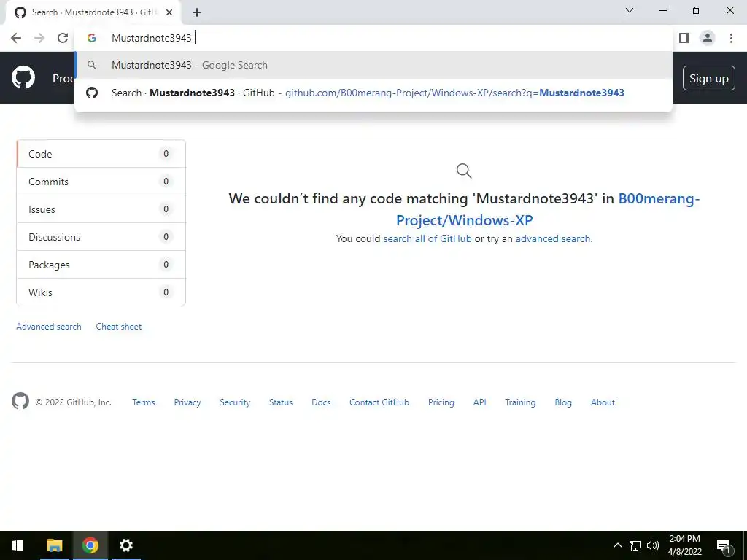747x560 pixels.
Task: Open Settings gear on the taskbar
Action: click(125, 545)
